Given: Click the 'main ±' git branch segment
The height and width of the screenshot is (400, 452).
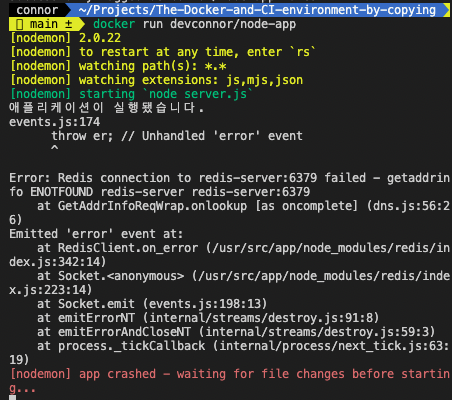Looking at the screenshot, I should click(x=46, y=24).
